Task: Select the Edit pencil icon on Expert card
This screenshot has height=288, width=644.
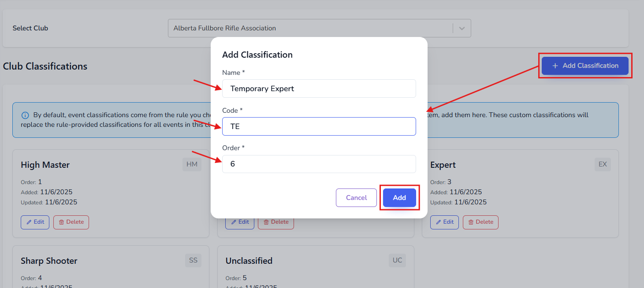Action: coord(439,222)
